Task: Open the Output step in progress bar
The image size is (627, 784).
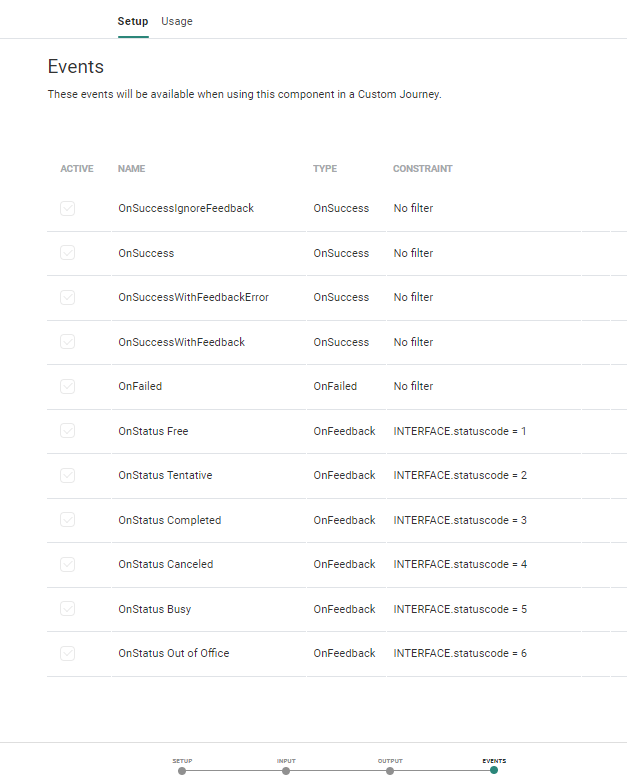Action: [x=390, y=770]
